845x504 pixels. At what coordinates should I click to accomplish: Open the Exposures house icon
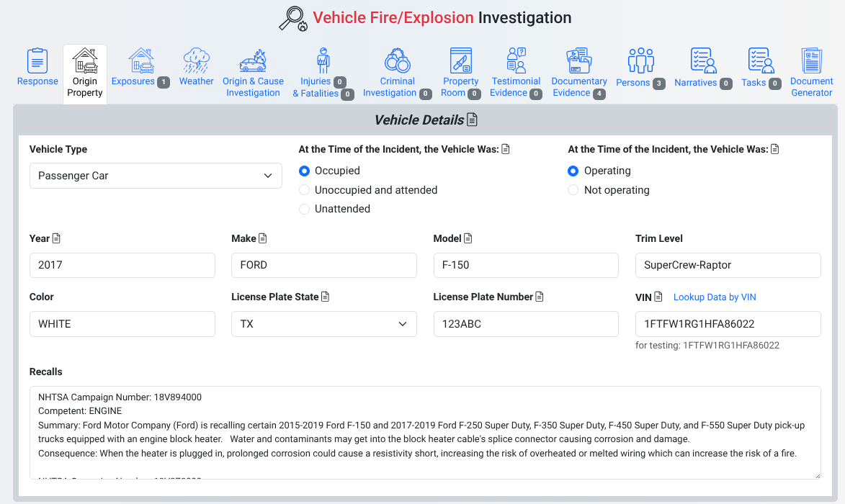click(140, 60)
